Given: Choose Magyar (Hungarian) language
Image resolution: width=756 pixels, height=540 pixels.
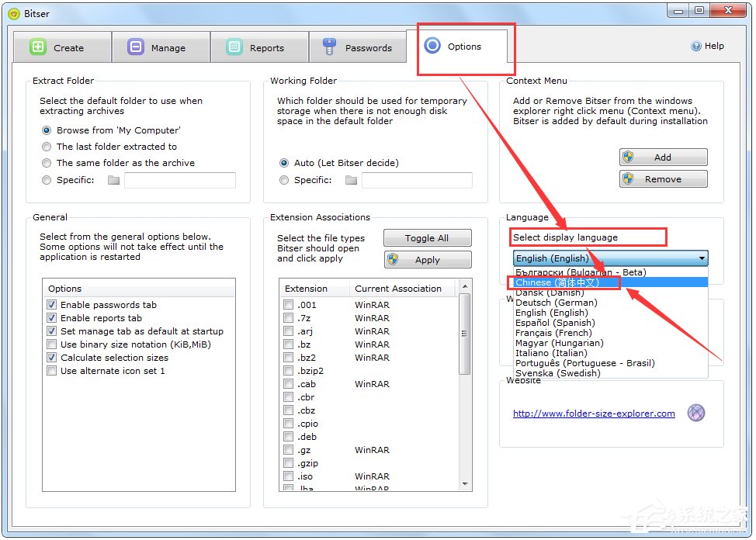Looking at the screenshot, I should pyautogui.click(x=610, y=343).
